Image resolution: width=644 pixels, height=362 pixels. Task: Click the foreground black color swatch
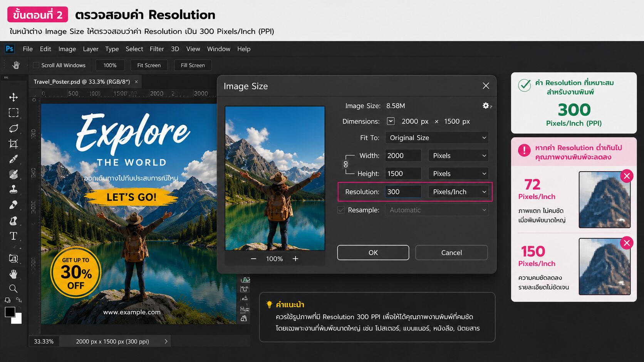click(10, 312)
